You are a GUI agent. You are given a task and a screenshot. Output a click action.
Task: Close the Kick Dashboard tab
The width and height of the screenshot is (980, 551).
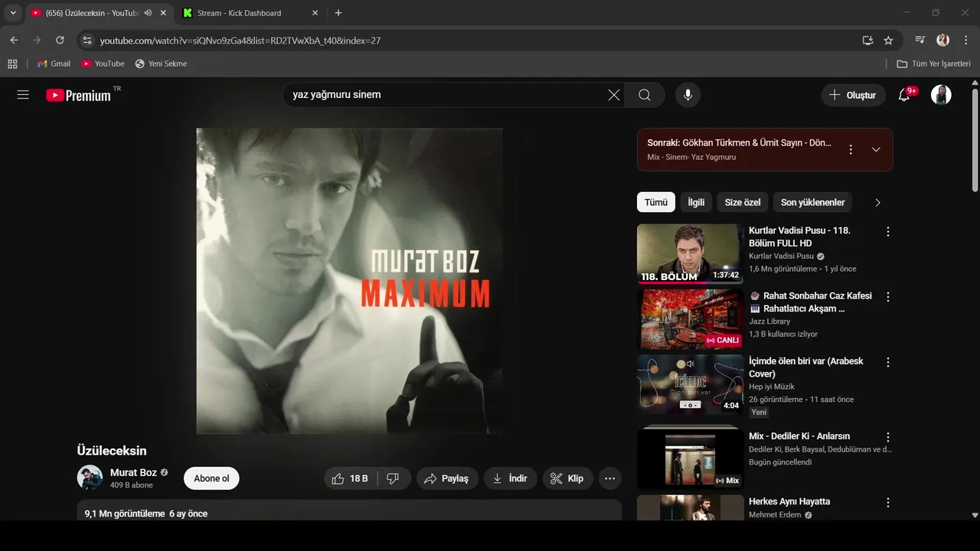[x=315, y=13]
